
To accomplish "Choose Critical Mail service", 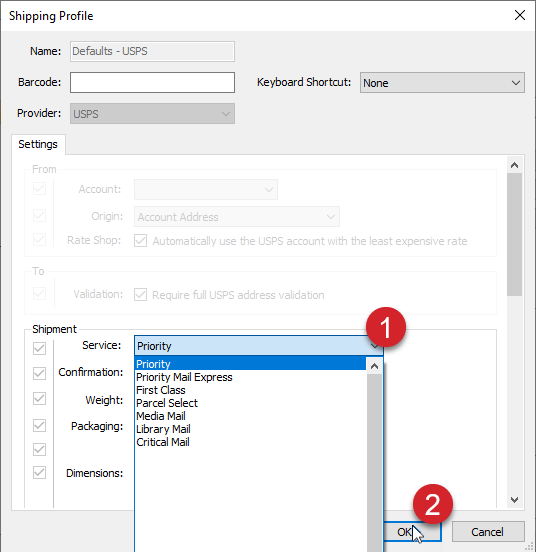I will point(251,442).
